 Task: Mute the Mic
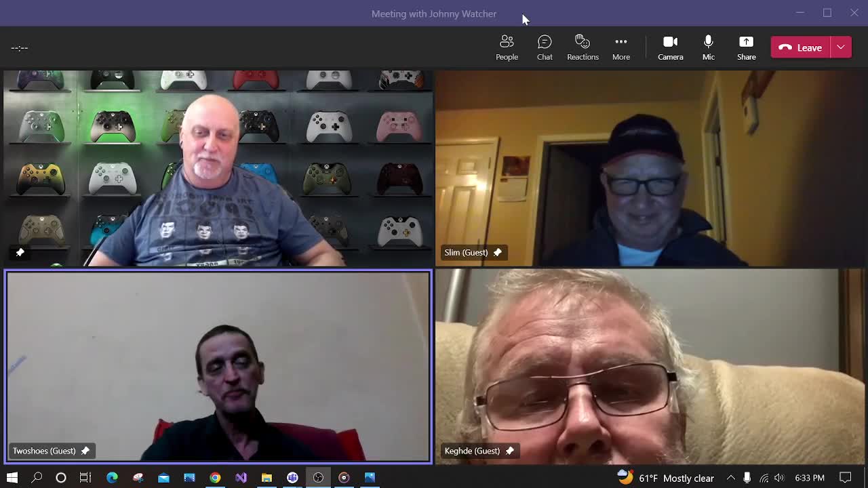pyautogui.click(x=708, y=47)
